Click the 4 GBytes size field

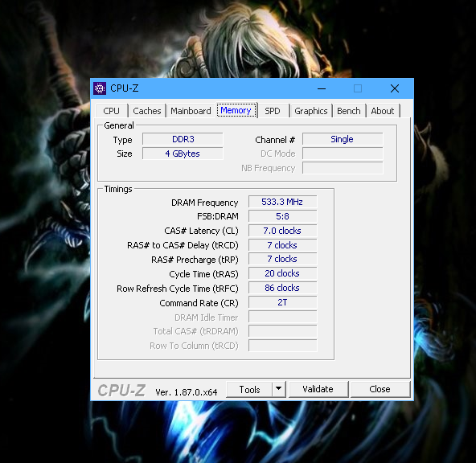(183, 154)
